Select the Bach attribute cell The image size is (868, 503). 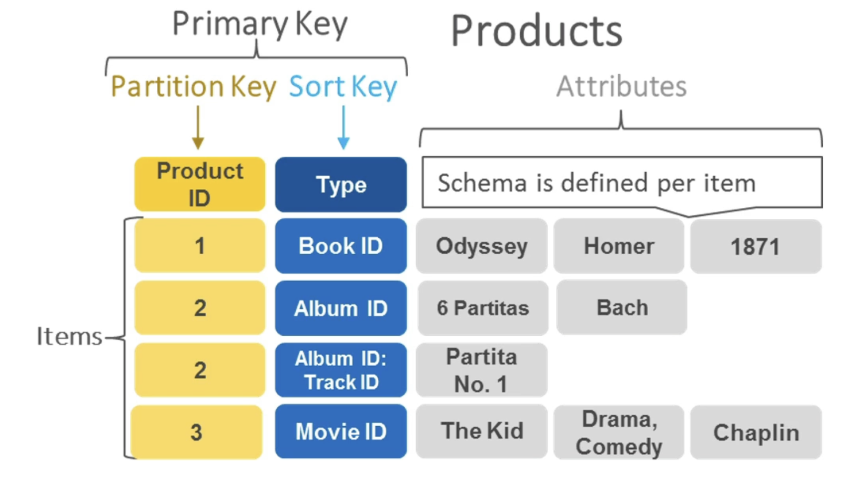tap(622, 307)
